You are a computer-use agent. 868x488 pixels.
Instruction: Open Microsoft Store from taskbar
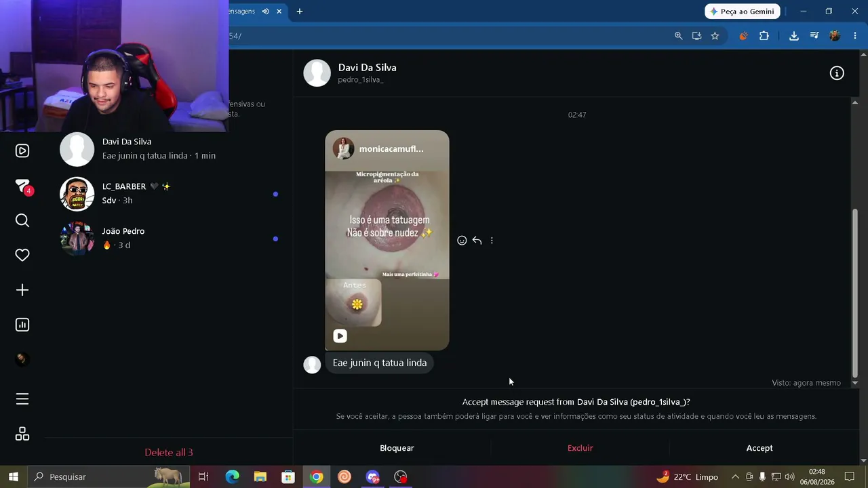coord(288,476)
